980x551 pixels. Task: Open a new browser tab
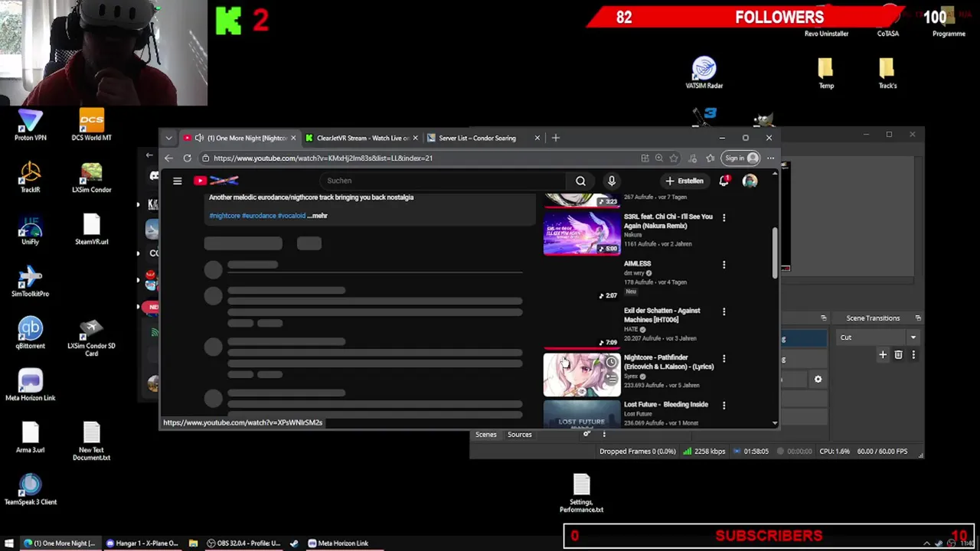(556, 138)
